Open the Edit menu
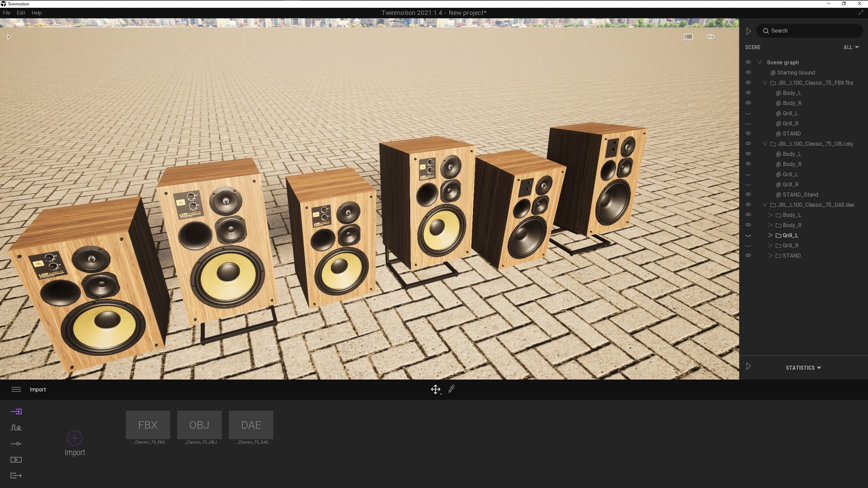868x488 pixels. click(x=21, y=13)
